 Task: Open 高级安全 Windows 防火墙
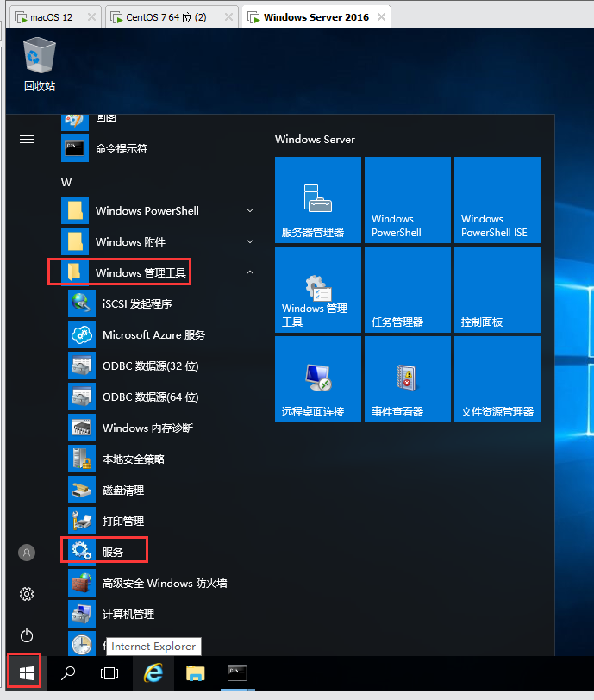(164, 583)
